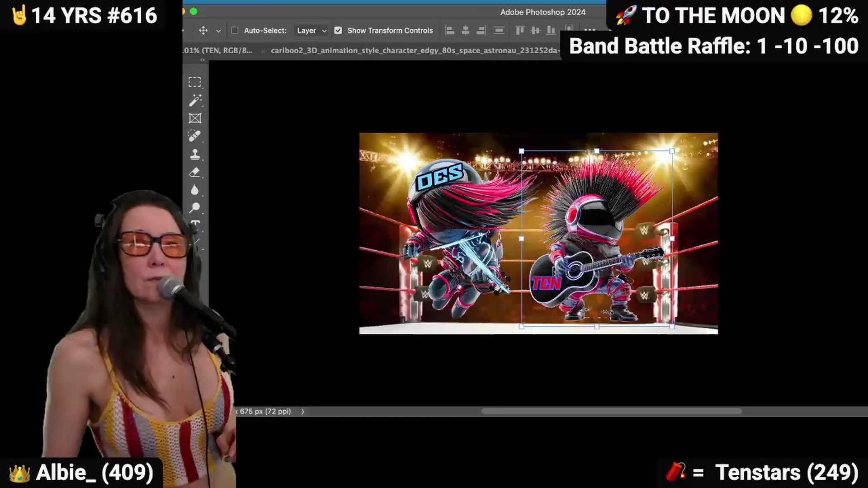868x488 pixels.
Task: Click the TEN text on the guitar
Action: 546,283
